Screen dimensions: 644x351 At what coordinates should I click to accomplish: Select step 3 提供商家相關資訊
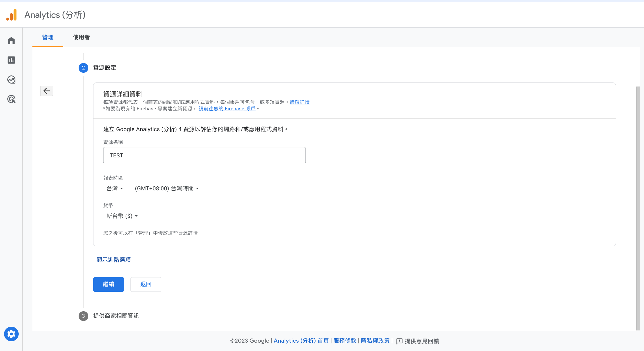(x=116, y=316)
